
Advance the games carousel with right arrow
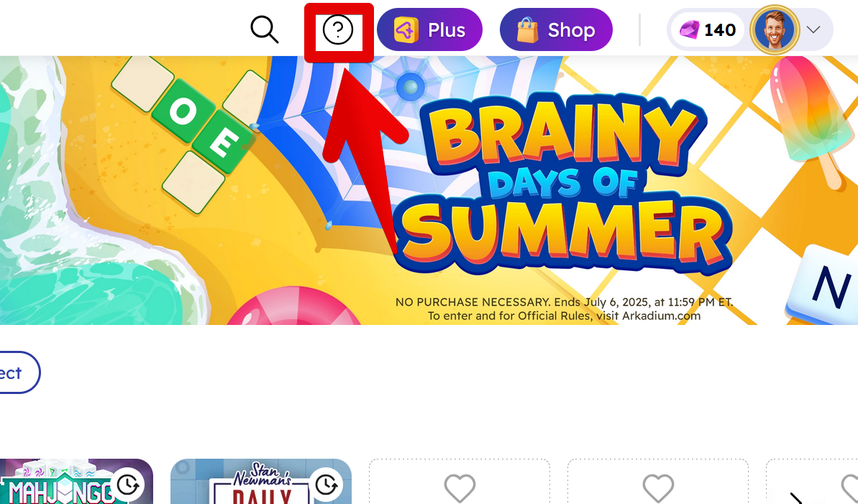point(796,498)
